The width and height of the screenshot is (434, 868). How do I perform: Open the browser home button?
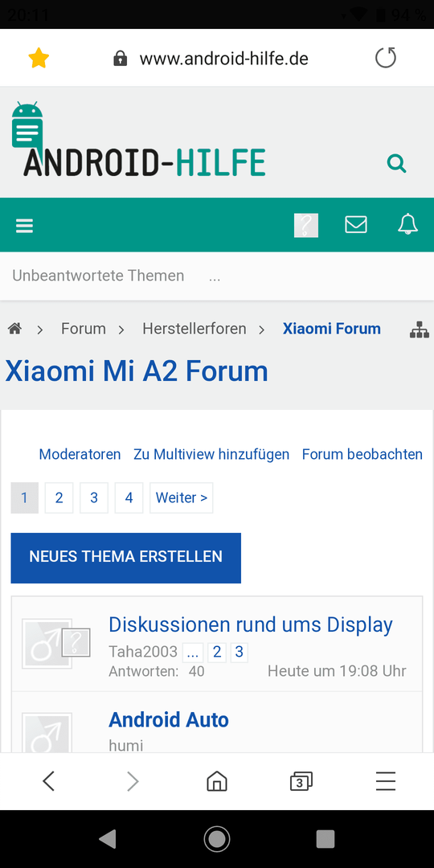click(x=216, y=781)
